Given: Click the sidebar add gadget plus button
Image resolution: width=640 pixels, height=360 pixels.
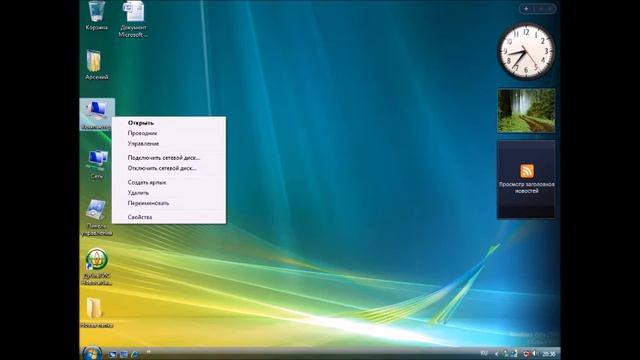Looking at the screenshot, I should point(526,9).
